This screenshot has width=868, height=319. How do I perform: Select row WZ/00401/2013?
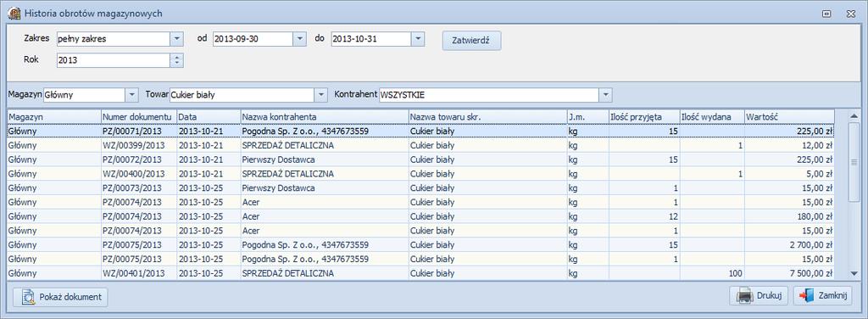tap(420, 273)
